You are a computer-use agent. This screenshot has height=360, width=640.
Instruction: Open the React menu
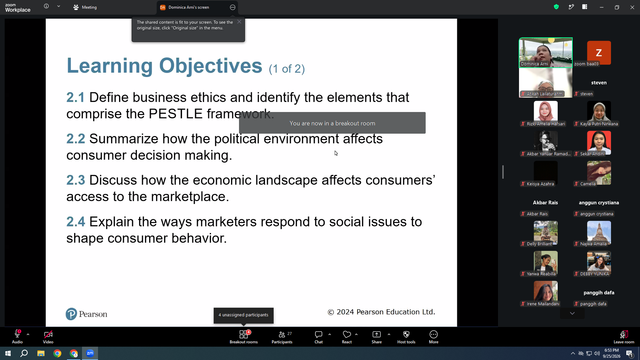pos(347,337)
